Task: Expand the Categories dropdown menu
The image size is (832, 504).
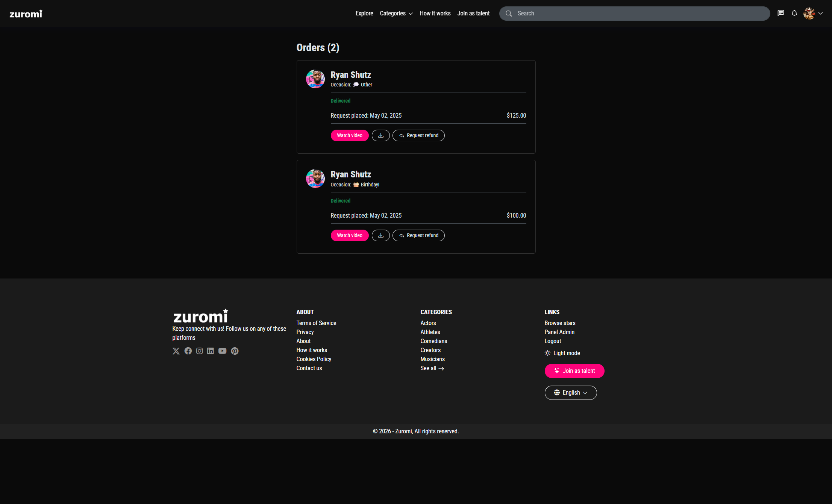Action: pyautogui.click(x=396, y=14)
